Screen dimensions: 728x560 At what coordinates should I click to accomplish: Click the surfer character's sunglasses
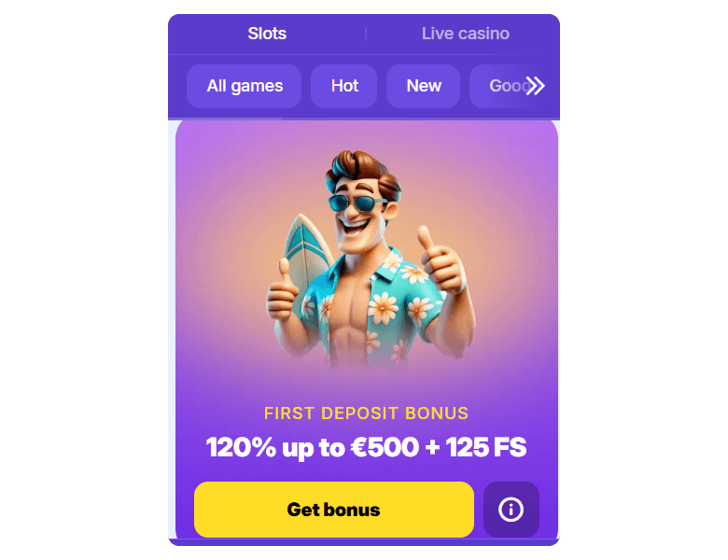(357, 203)
